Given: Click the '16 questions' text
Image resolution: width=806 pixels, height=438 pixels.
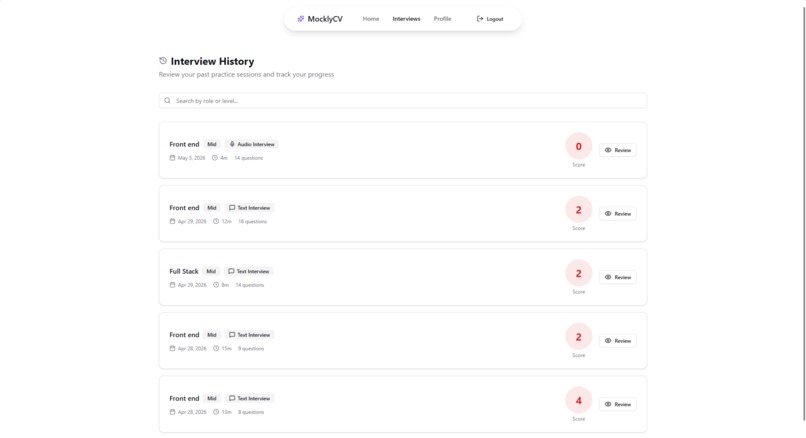Looking at the screenshot, I should (x=252, y=222).
